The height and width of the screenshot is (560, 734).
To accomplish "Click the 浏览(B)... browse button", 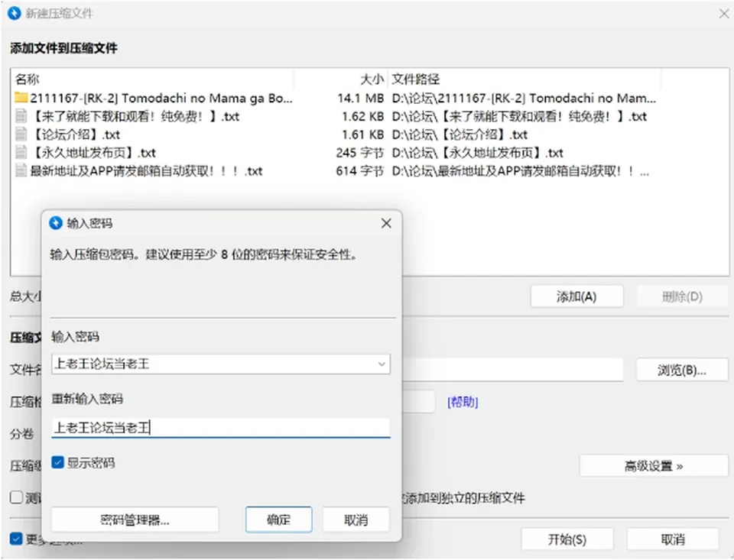I will coord(682,370).
